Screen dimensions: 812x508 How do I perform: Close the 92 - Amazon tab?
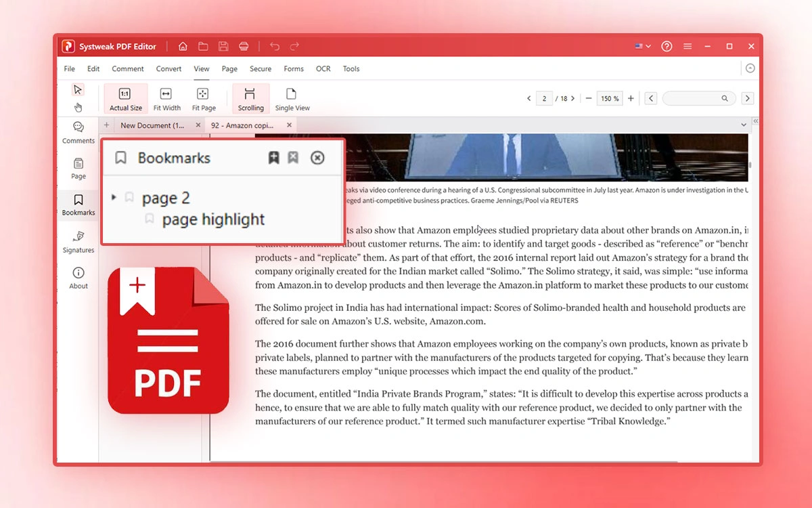[289, 125]
